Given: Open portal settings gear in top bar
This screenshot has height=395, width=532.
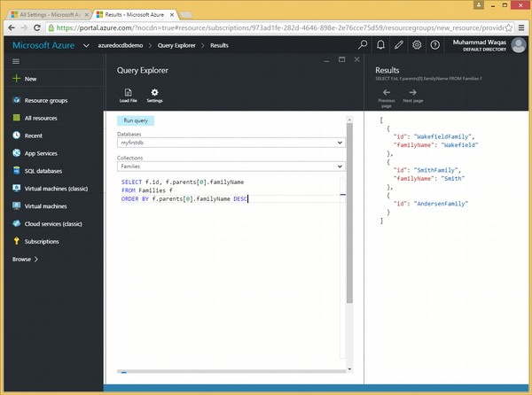Looking at the screenshot, I should 417,44.
